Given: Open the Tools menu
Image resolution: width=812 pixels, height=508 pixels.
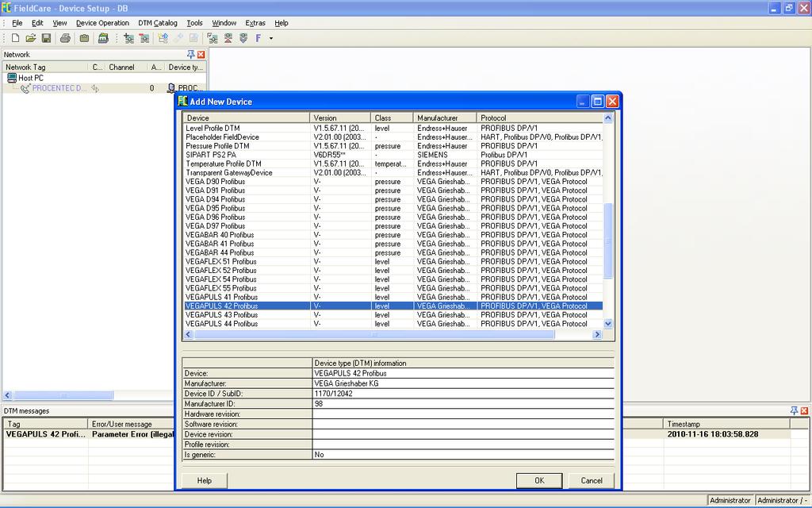Looking at the screenshot, I should [x=195, y=23].
